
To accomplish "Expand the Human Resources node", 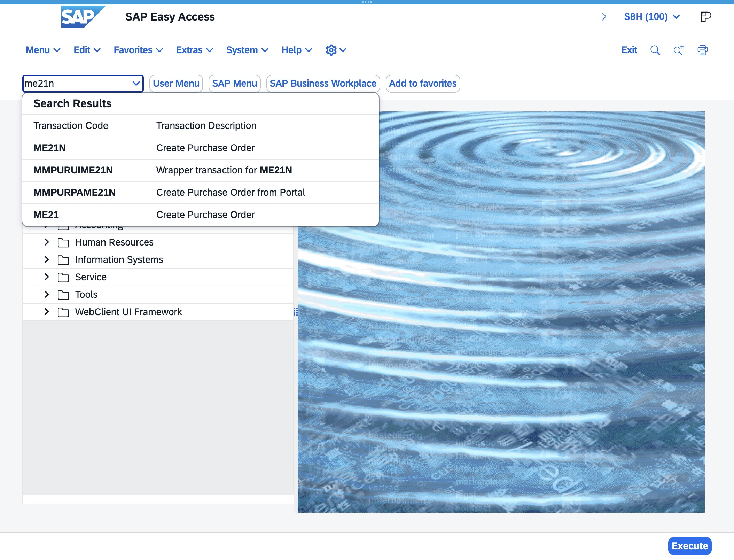I will click(x=46, y=242).
